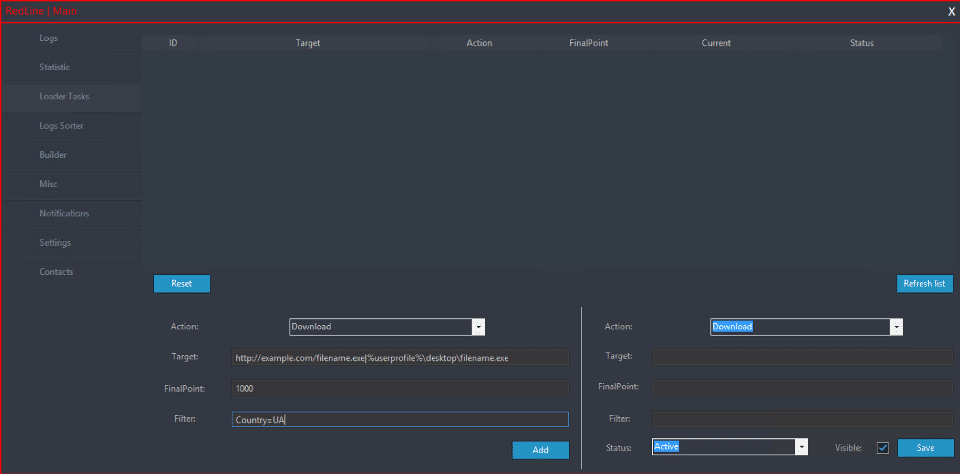Click the Add button
The width and height of the screenshot is (960, 474).
(541, 450)
